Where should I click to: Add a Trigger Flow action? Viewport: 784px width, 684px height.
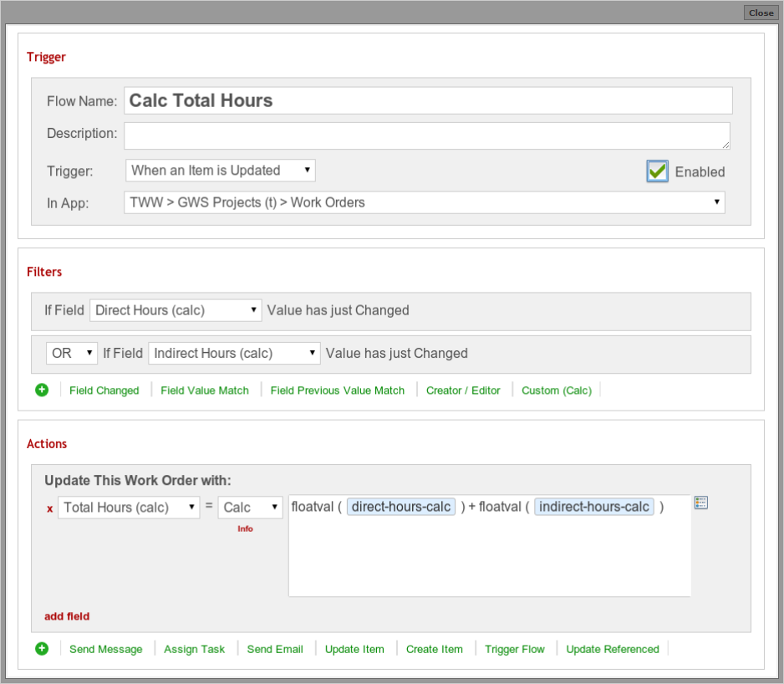pos(515,649)
